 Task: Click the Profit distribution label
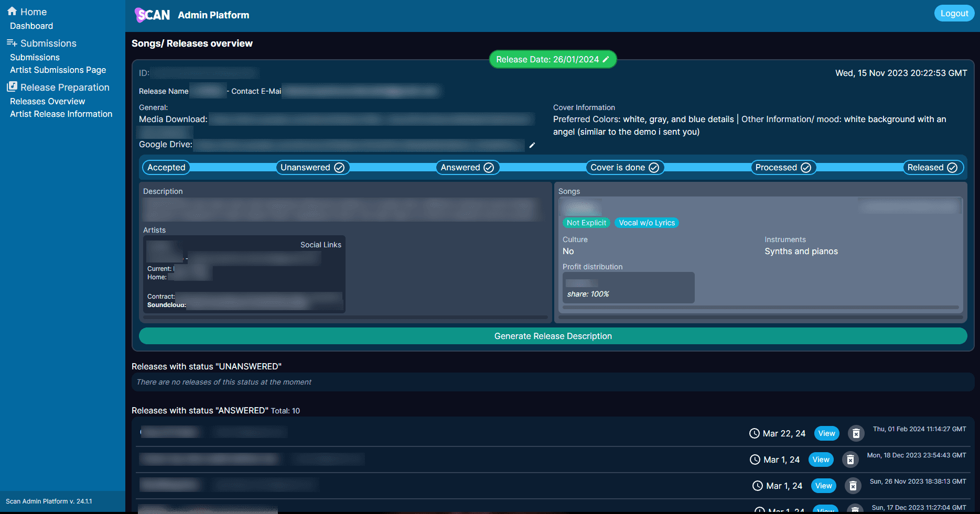click(x=593, y=267)
